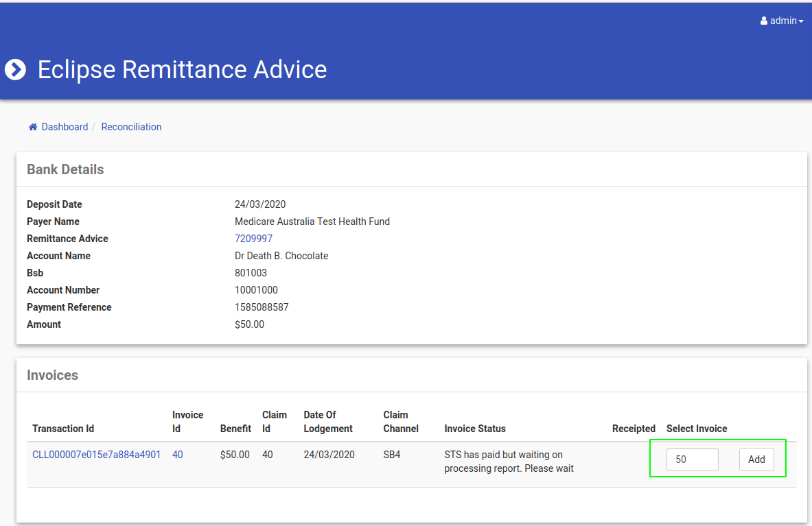Click the deposit date value 24/03/2020
This screenshot has width=812, height=526.
pos(260,204)
